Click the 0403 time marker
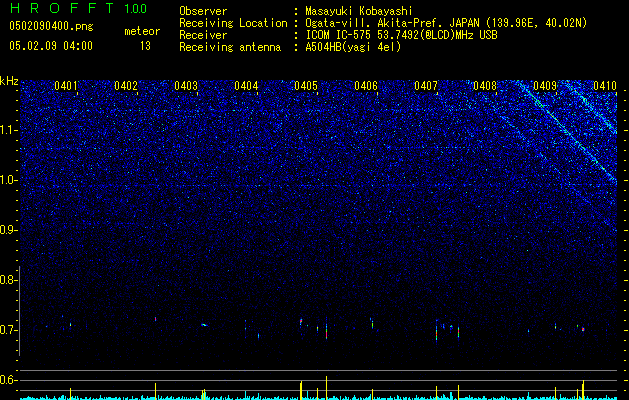This screenshot has width=629, height=400. pyautogui.click(x=186, y=86)
